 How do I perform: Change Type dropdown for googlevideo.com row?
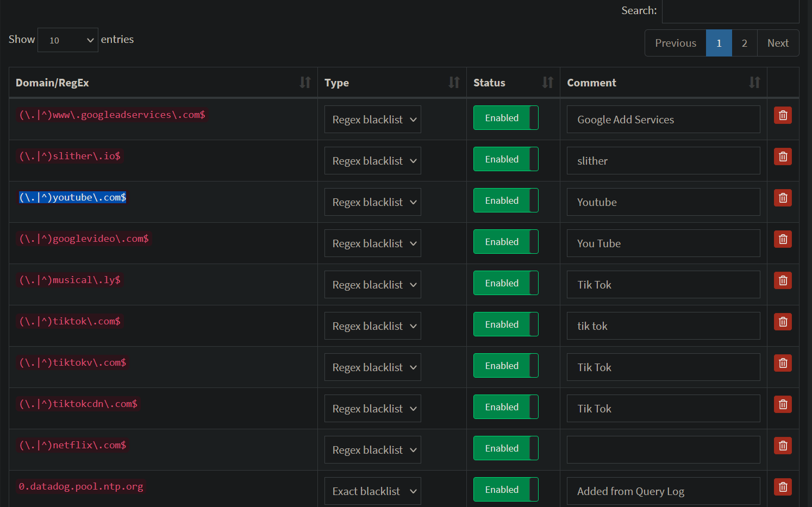373,243
